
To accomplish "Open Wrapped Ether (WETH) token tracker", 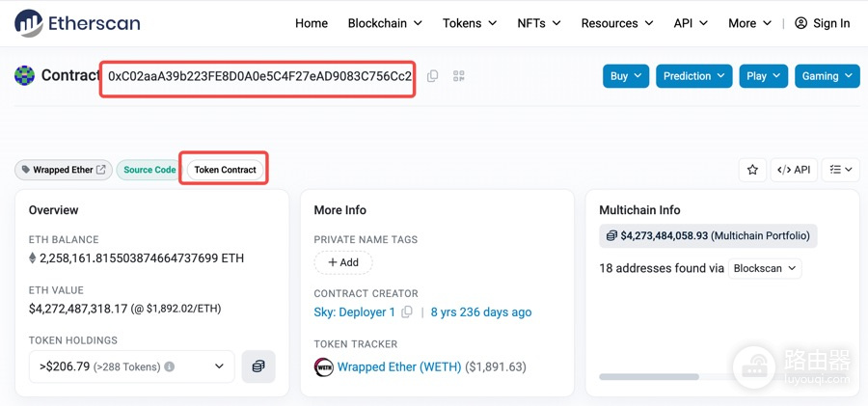I will point(399,366).
